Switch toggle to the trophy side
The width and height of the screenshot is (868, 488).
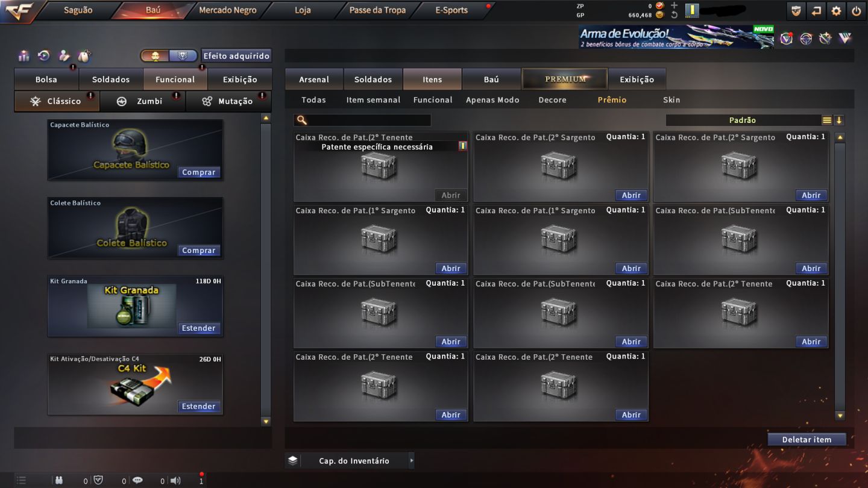coord(183,56)
